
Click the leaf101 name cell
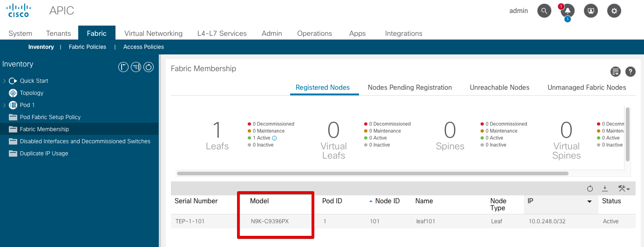click(x=426, y=221)
